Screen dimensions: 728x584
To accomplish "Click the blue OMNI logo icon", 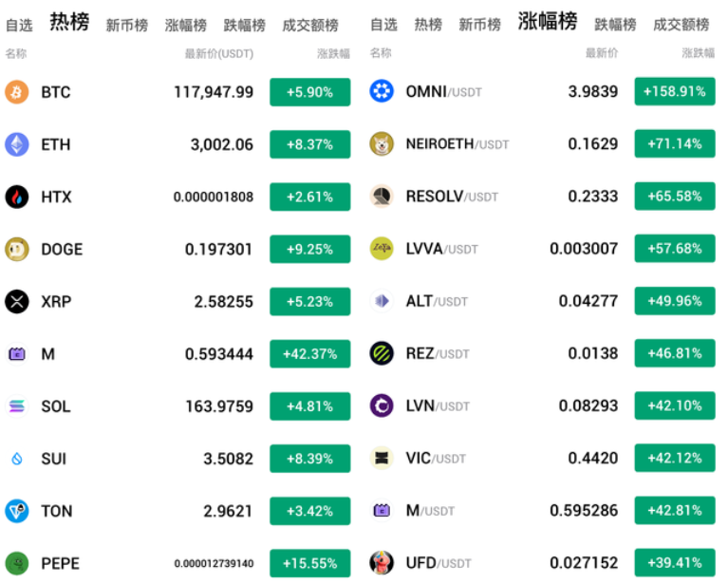I will (382, 92).
